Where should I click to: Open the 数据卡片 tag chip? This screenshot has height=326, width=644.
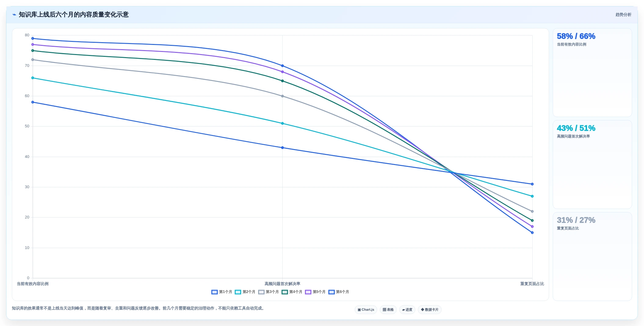click(430, 310)
